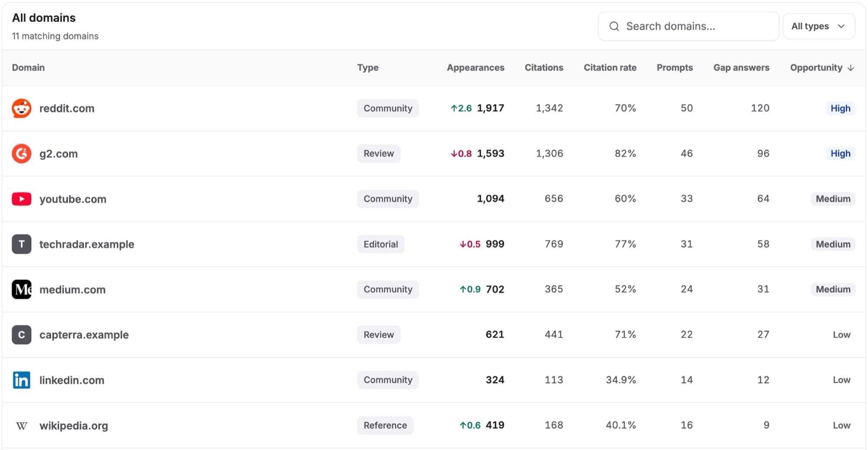Sort by the Prompts column header
The height and width of the screenshot is (450, 868).
(x=674, y=68)
